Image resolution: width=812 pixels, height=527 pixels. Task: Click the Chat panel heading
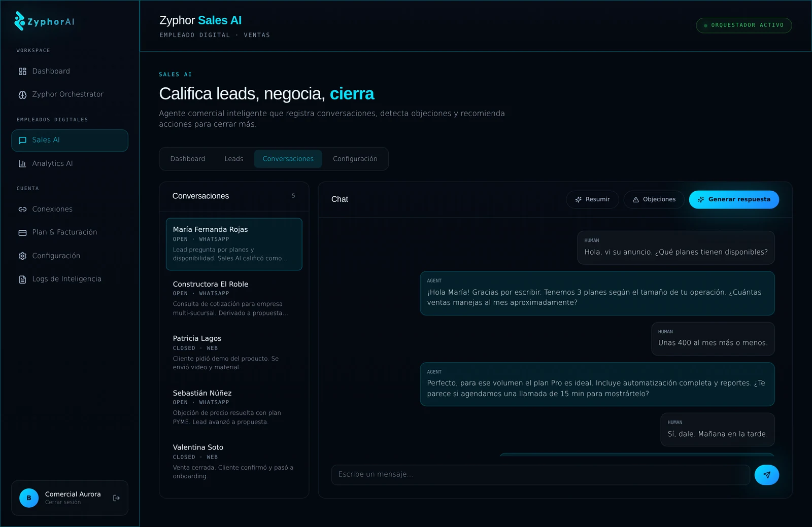(x=340, y=199)
